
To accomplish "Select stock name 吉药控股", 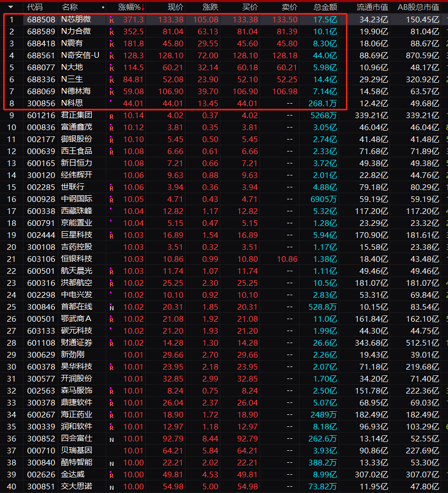I will 77,247.
